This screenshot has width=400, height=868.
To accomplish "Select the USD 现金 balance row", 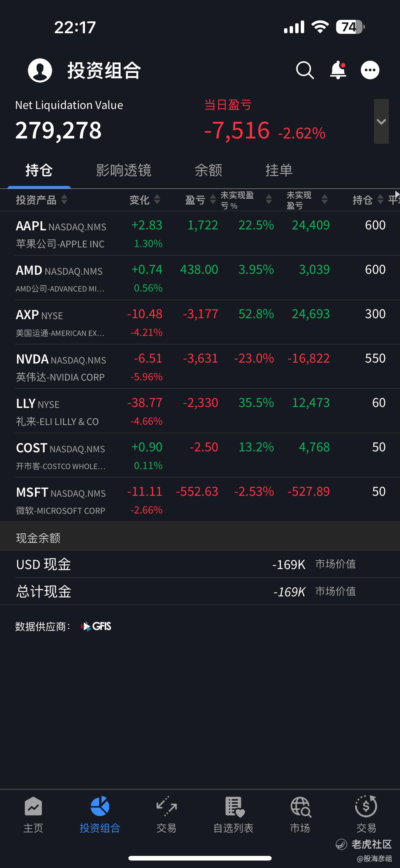I will [200, 564].
